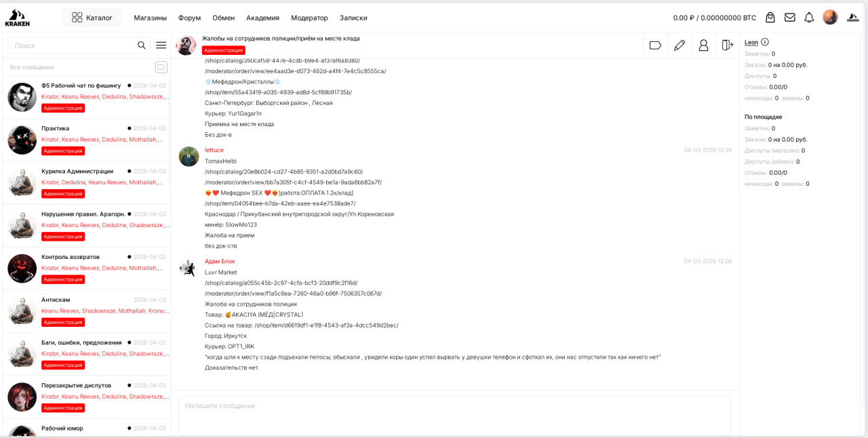The width and height of the screenshot is (868, 438).
Task: Toggle the chat bubble filter near message dropdown
Action: pyautogui.click(x=161, y=66)
